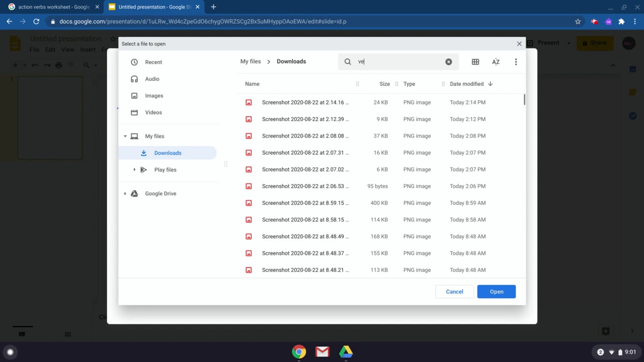This screenshot has width=644, height=362.
Task: Sort files by Size column
Action: pos(384,84)
